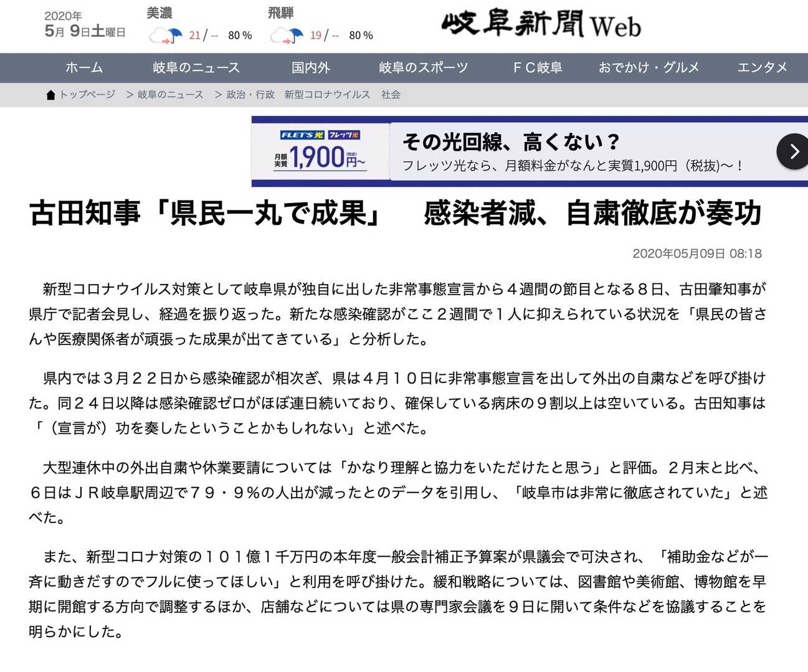Click 岐阜のニュース breadcrumb link
The image size is (808, 672).
point(170,95)
